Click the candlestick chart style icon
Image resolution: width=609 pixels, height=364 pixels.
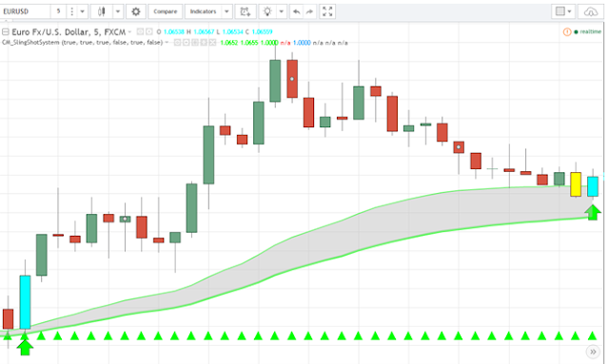pyautogui.click(x=102, y=11)
